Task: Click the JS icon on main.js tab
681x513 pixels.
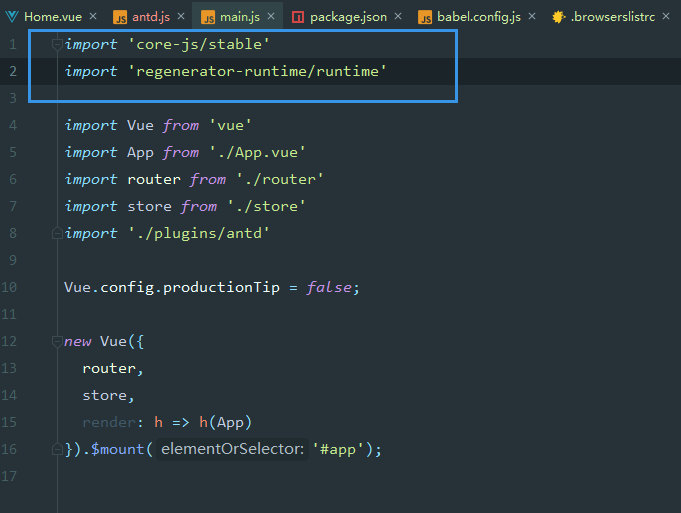Action: (x=208, y=17)
